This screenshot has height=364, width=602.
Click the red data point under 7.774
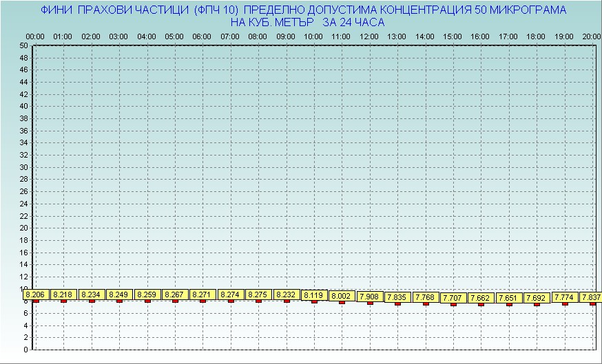coord(565,303)
